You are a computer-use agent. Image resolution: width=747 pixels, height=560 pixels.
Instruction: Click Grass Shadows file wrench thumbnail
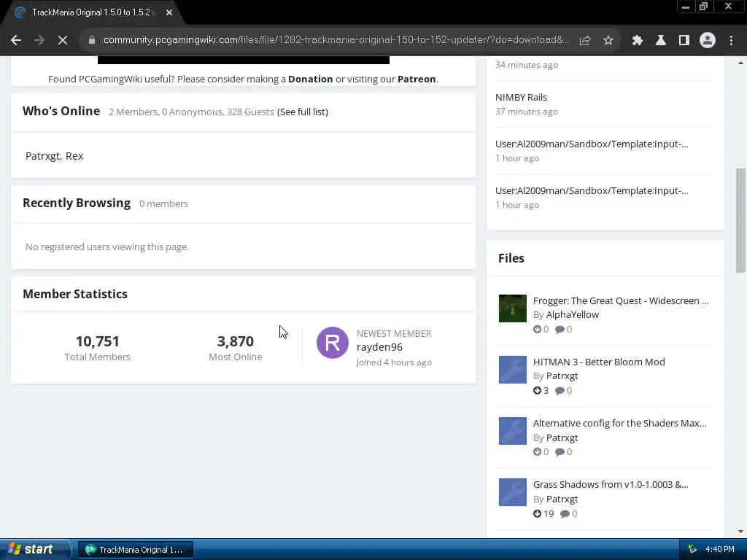coord(512,492)
